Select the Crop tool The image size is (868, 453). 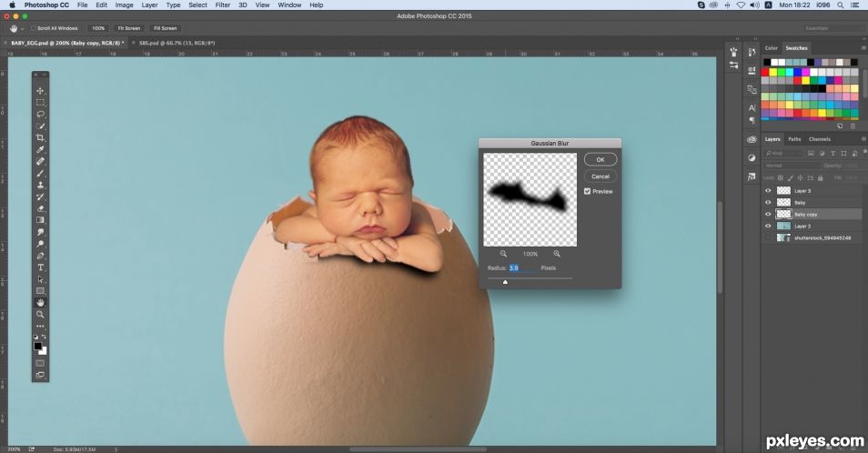pyautogui.click(x=40, y=137)
